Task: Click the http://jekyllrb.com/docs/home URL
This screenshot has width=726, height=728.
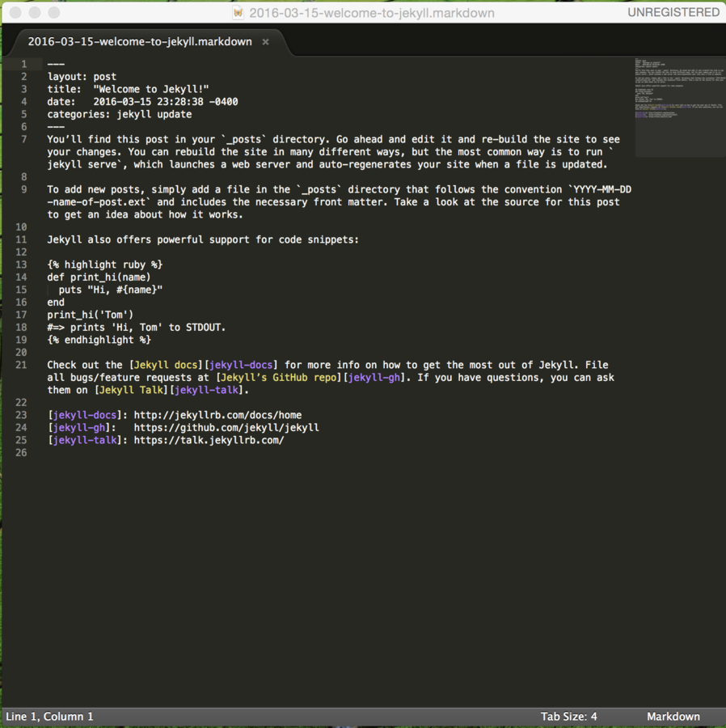Action: (x=217, y=415)
